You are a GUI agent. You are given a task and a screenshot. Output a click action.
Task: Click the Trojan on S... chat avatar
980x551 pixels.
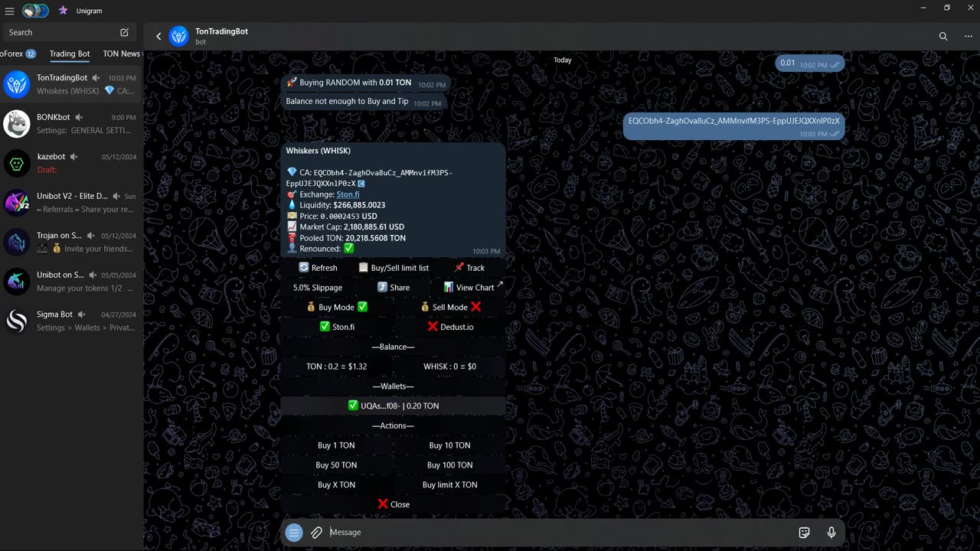click(x=17, y=242)
